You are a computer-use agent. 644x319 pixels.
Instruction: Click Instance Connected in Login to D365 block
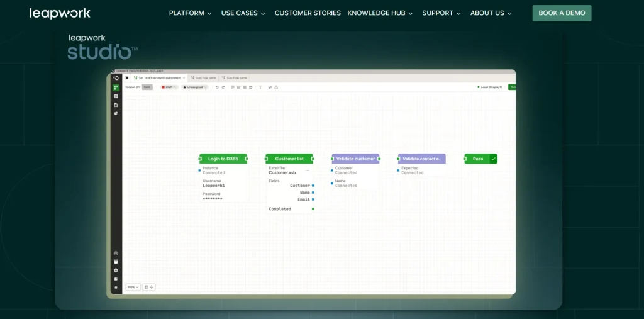coord(214,170)
